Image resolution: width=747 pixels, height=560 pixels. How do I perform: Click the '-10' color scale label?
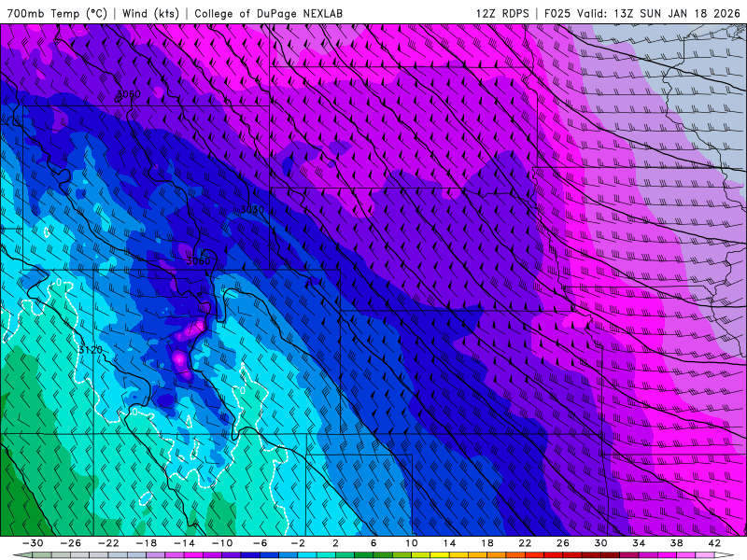tap(222, 543)
